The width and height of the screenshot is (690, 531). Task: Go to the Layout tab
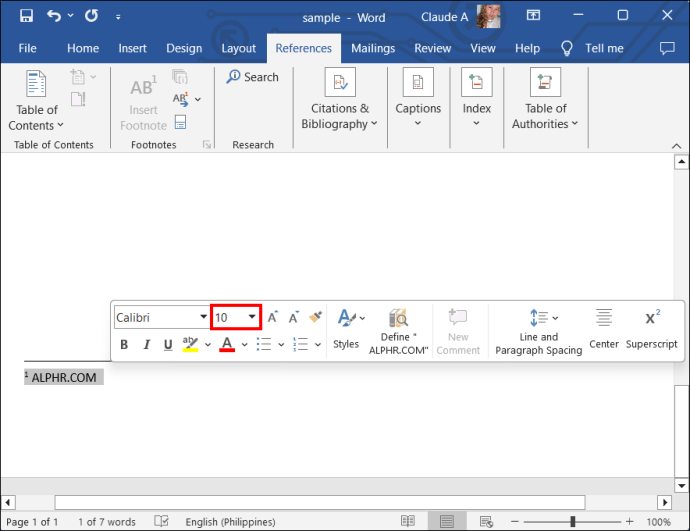point(239,48)
